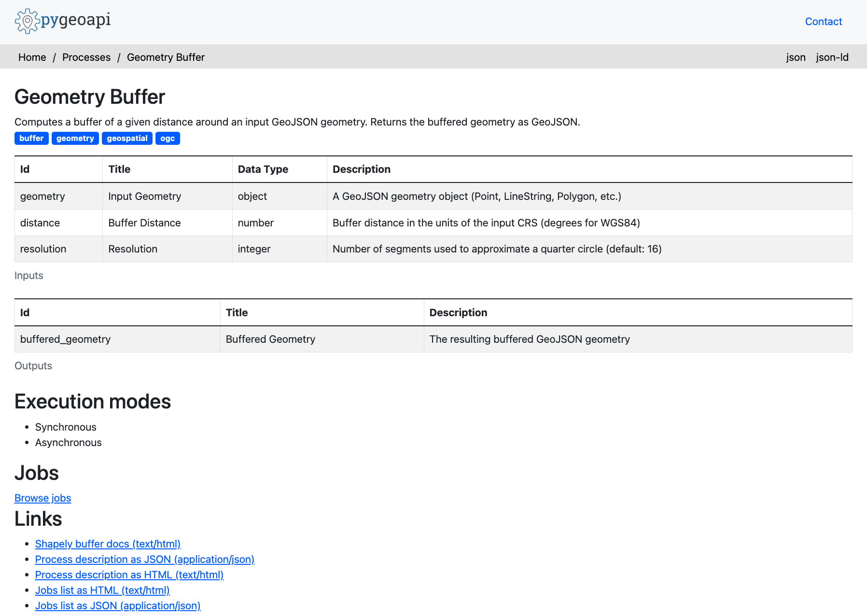Open Jobs list as JSON link

[x=117, y=606]
